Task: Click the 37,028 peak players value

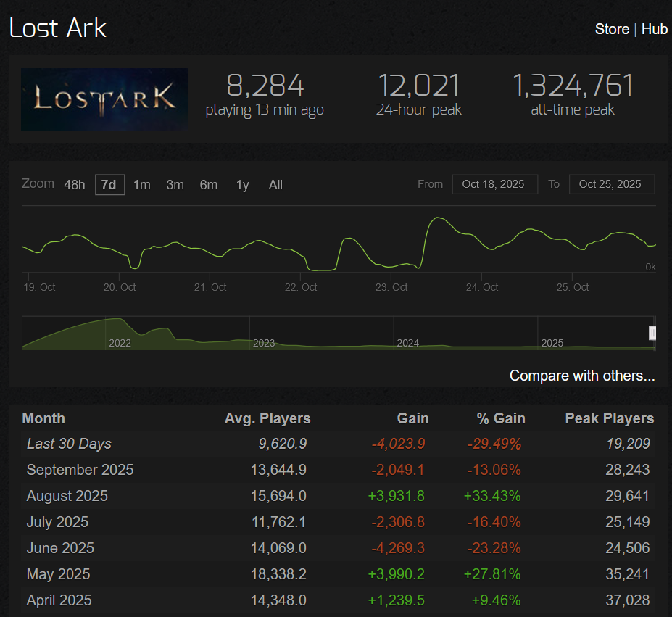Action: [x=628, y=600]
